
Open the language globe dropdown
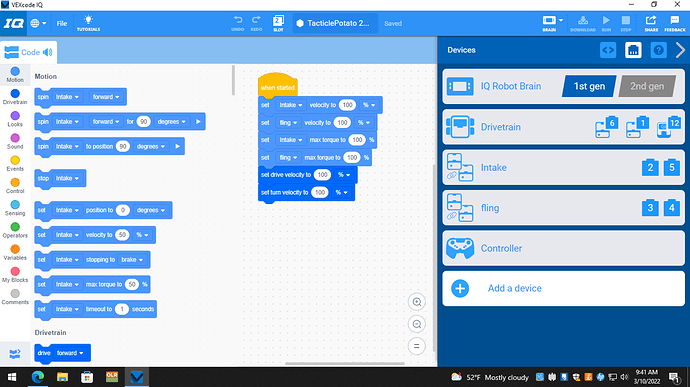click(38, 23)
